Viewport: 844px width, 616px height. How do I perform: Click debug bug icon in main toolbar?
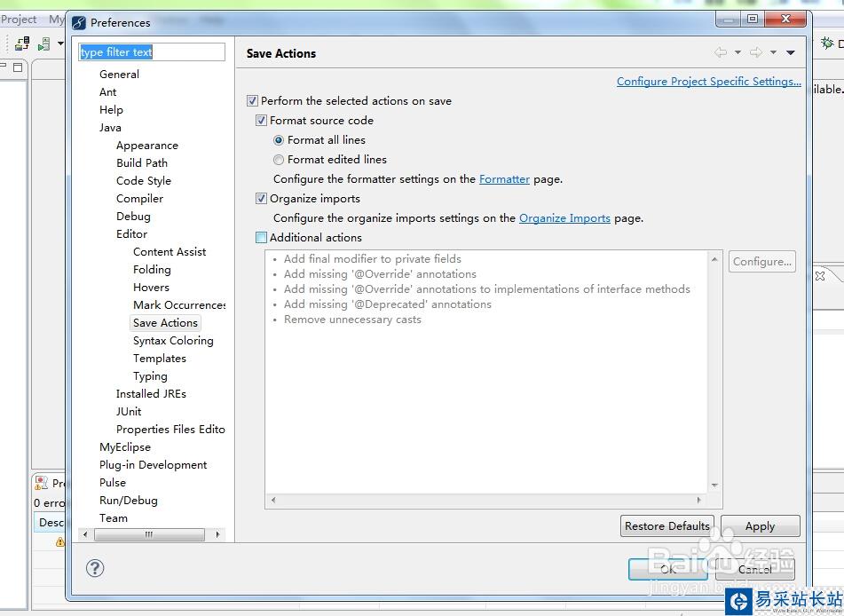pos(827,43)
